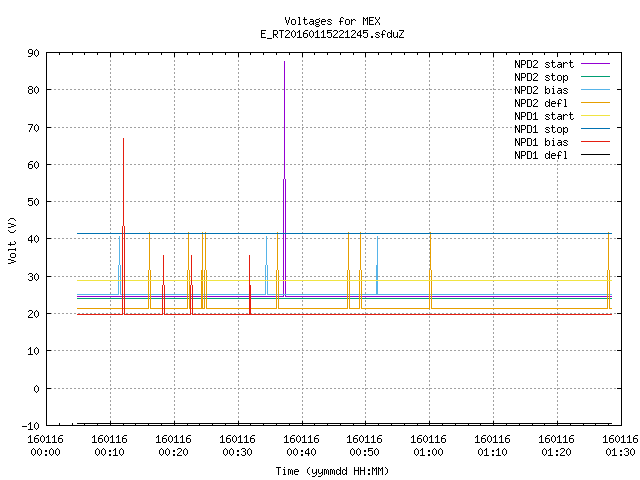
Task: Click the x-axis tick label 160116 01:10
Action: tap(493, 446)
